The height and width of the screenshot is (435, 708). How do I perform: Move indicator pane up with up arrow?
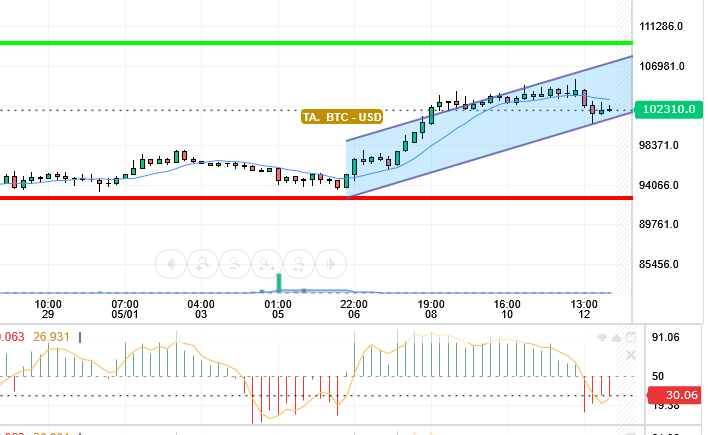616,338
